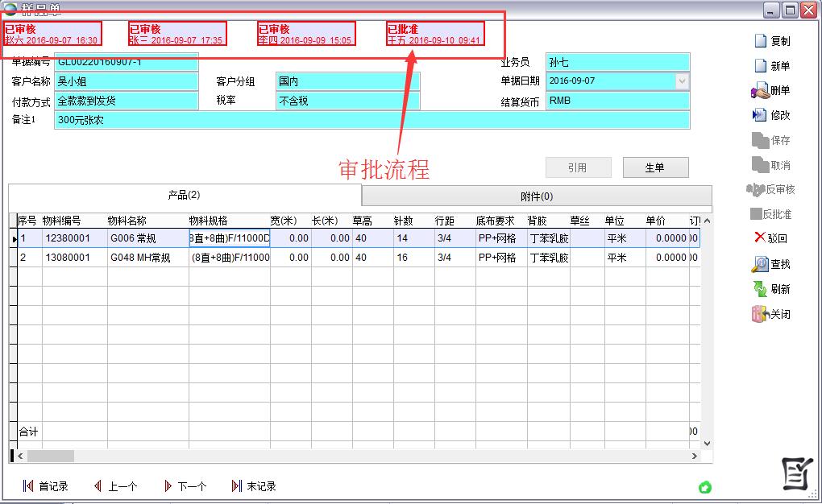Click the green status icon at bottom
The image size is (822, 504).
706,487
